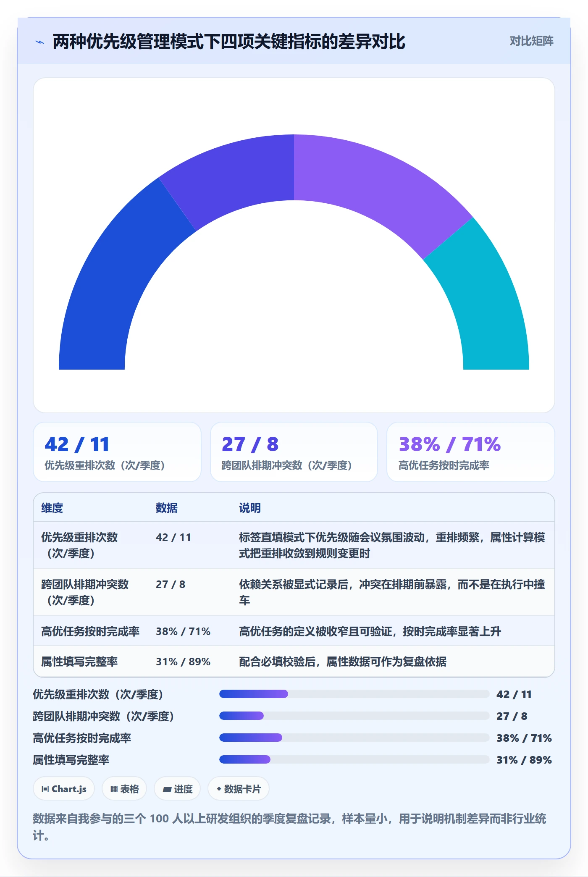This screenshot has width=588, height=877.
Task: Open the 38% / 71% stat card
Action: click(470, 452)
